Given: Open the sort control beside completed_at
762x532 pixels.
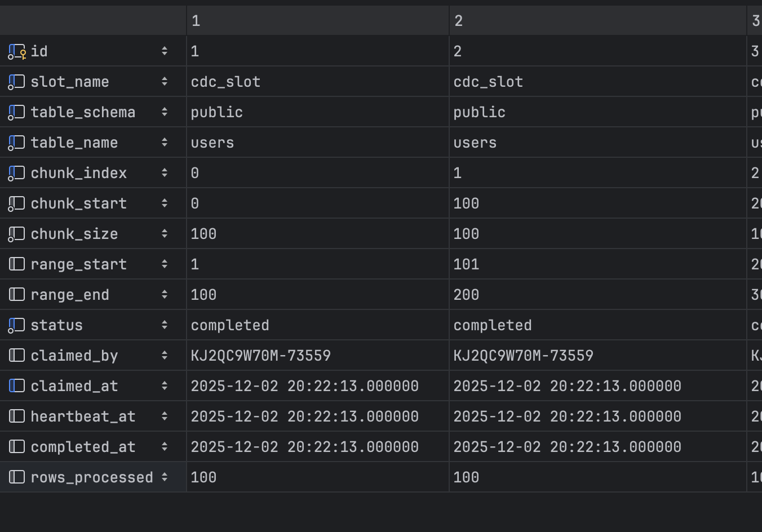Looking at the screenshot, I should click(x=164, y=446).
